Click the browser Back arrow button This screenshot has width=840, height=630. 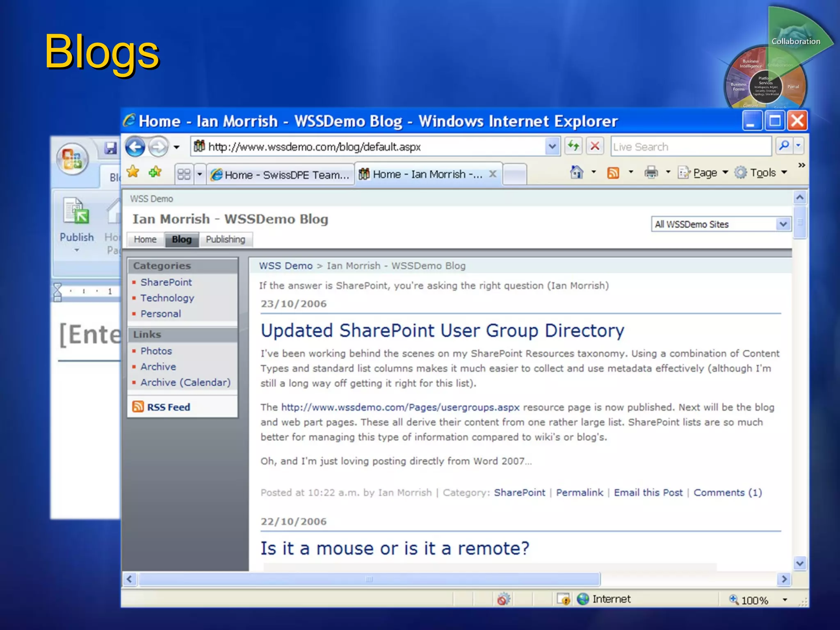(x=135, y=147)
